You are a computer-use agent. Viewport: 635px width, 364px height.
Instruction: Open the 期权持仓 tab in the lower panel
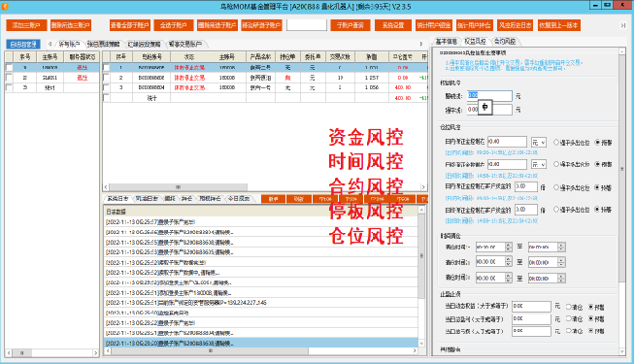[x=210, y=199]
